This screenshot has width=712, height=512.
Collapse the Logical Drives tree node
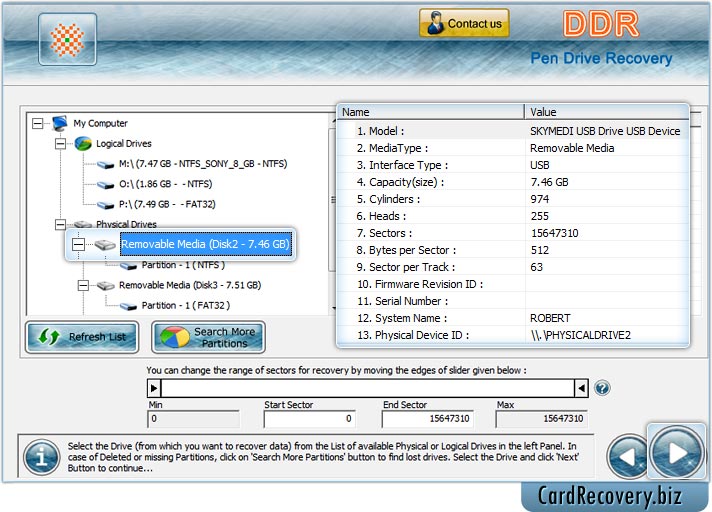[x=60, y=143]
